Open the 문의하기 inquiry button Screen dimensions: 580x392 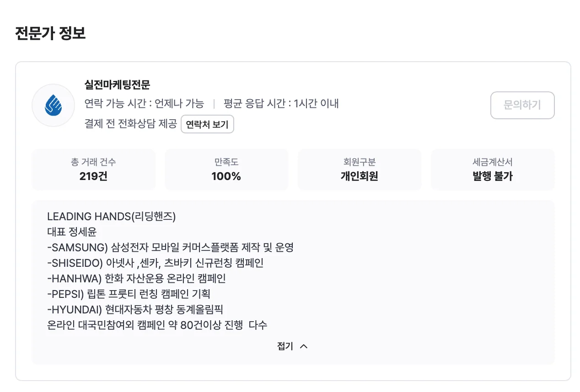[522, 105]
